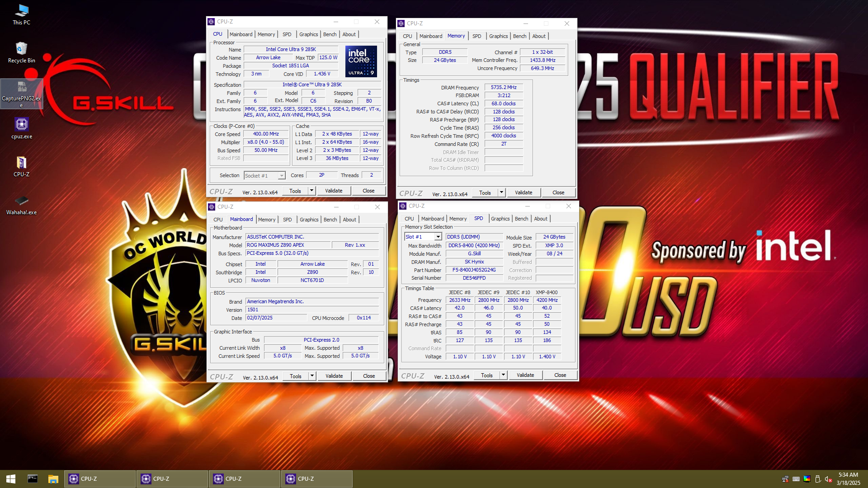The image size is (868, 488).
Task: Select the CPU-Z folder icon
Action: pyautogui.click(x=21, y=166)
